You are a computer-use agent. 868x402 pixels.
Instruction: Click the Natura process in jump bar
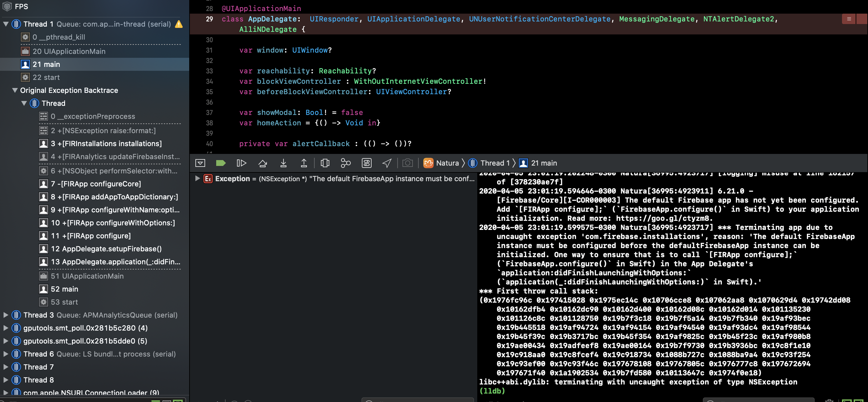coord(441,163)
